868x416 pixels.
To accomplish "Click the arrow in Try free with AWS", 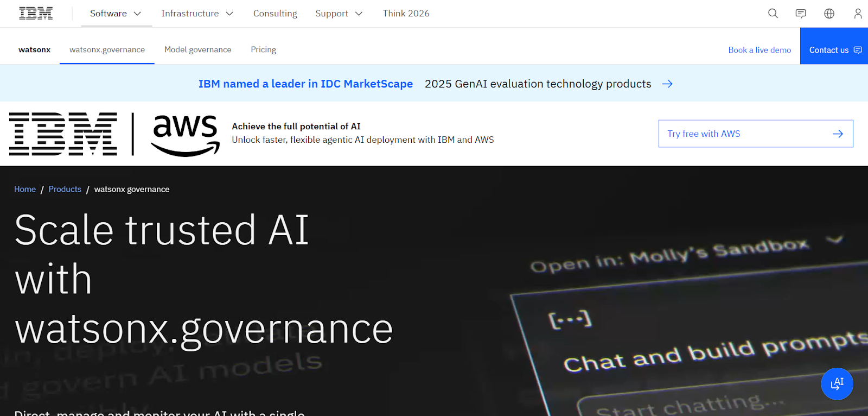I will pos(838,134).
